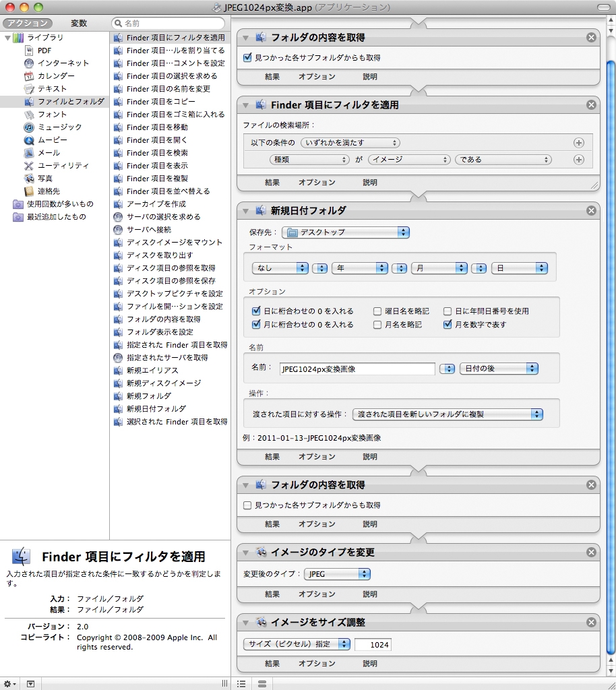Open the 年 format dropdown
This screenshot has height=690, width=616.
click(x=360, y=268)
